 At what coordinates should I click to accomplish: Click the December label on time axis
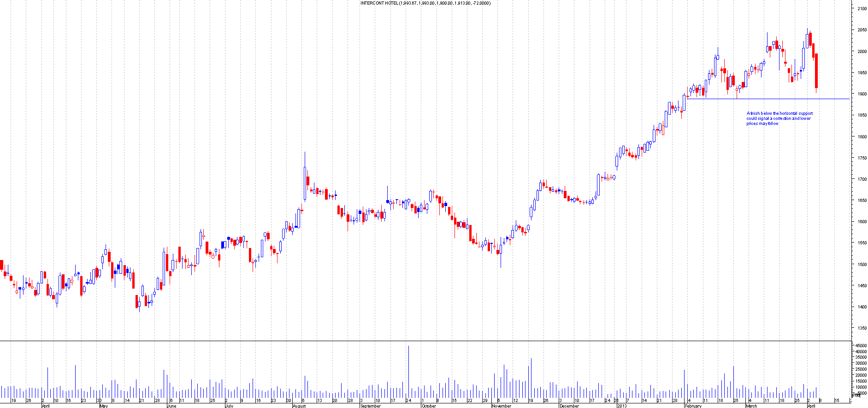pos(569,406)
